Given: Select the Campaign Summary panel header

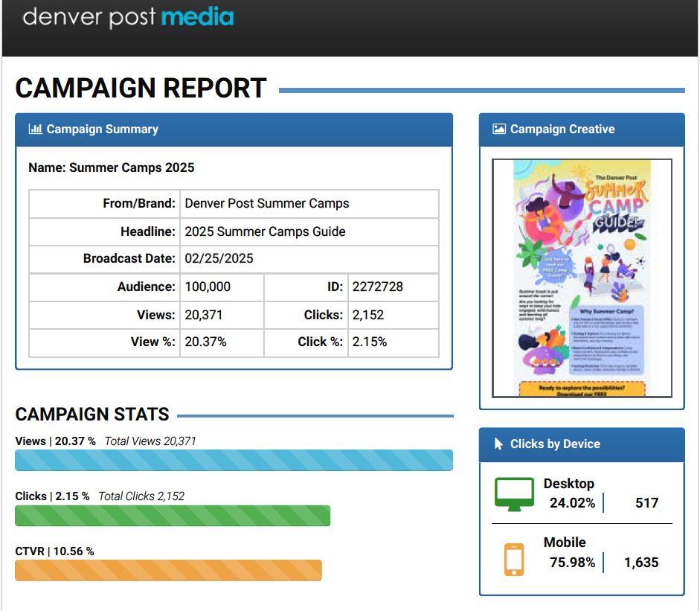Looking at the screenshot, I should 234,129.
